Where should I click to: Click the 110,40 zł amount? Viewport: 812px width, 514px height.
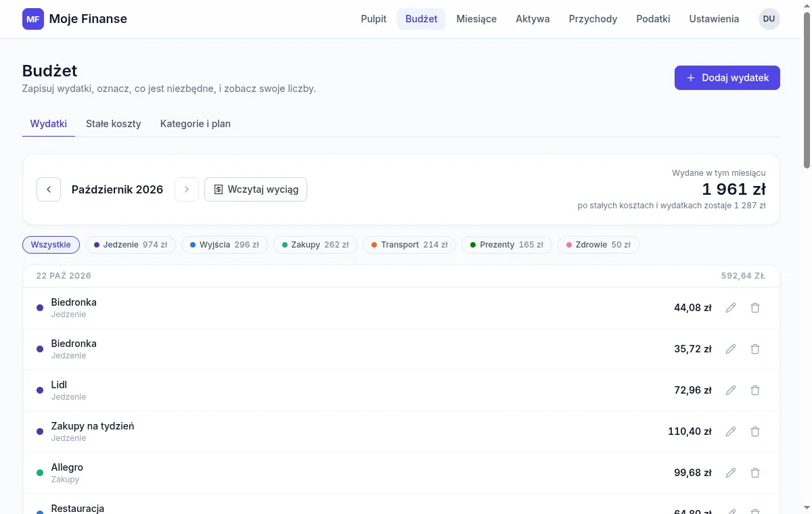(690, 431)
